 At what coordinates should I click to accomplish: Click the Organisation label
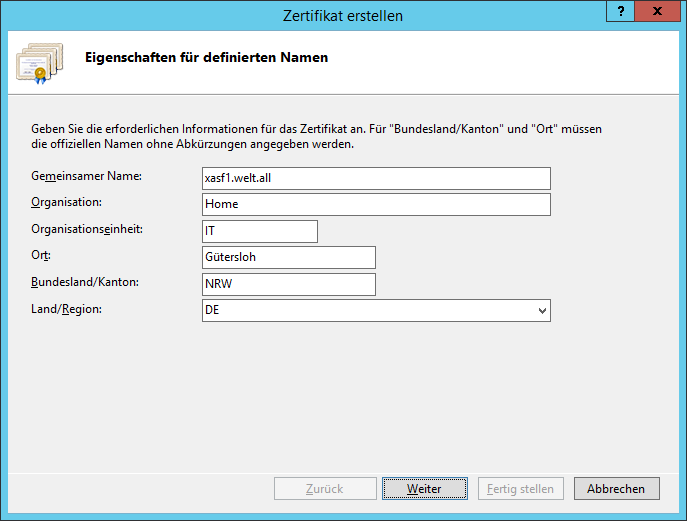(66, 202)
